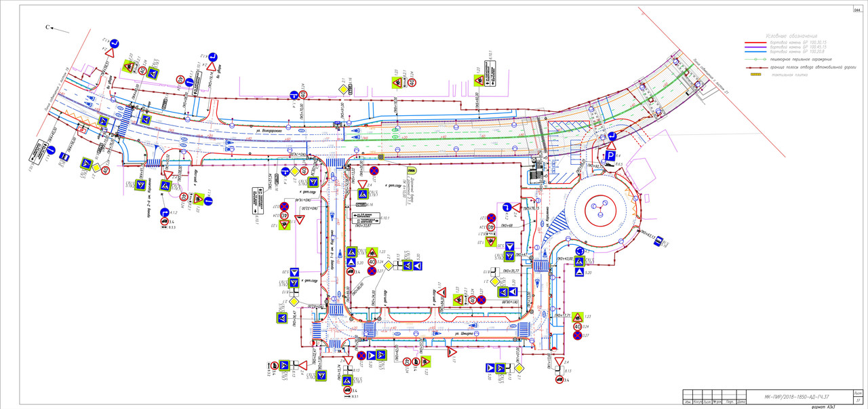
Task: Select the bus stop sign near ПК4+26,00
Action: click(x=64, y=157)
